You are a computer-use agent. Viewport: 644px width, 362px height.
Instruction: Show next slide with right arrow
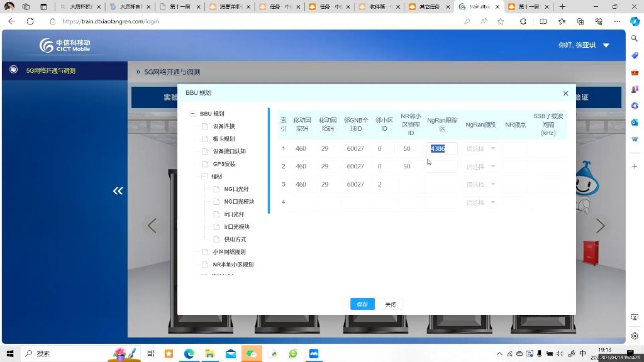(600, 226)
